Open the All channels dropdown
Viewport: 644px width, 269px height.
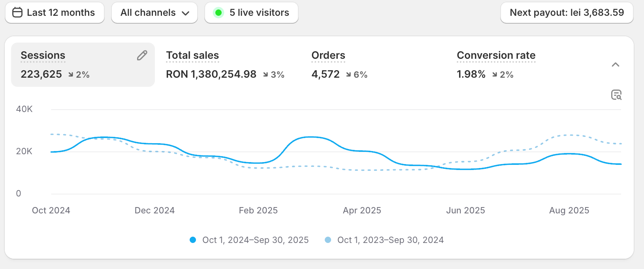154,13
